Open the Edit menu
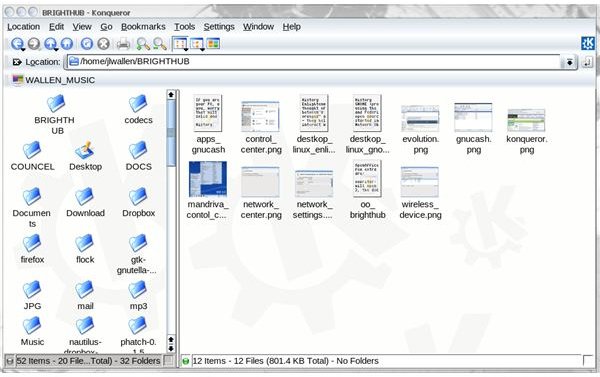 pos(56,27)
